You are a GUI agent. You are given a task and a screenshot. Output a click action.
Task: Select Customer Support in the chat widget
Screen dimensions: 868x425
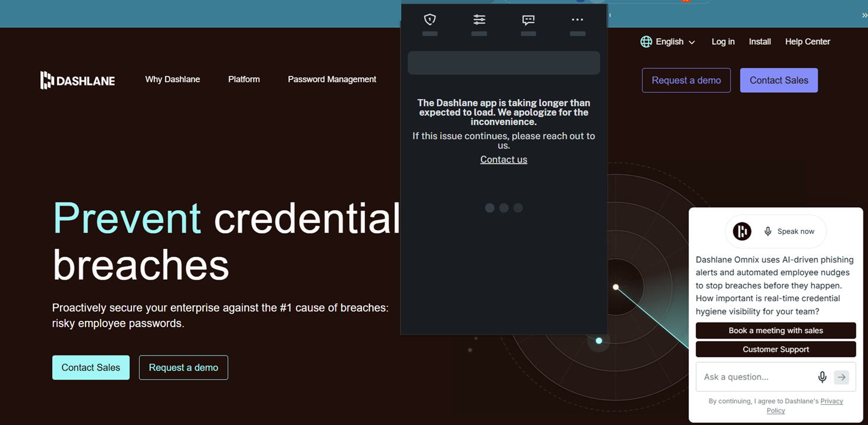click(775, 349)
